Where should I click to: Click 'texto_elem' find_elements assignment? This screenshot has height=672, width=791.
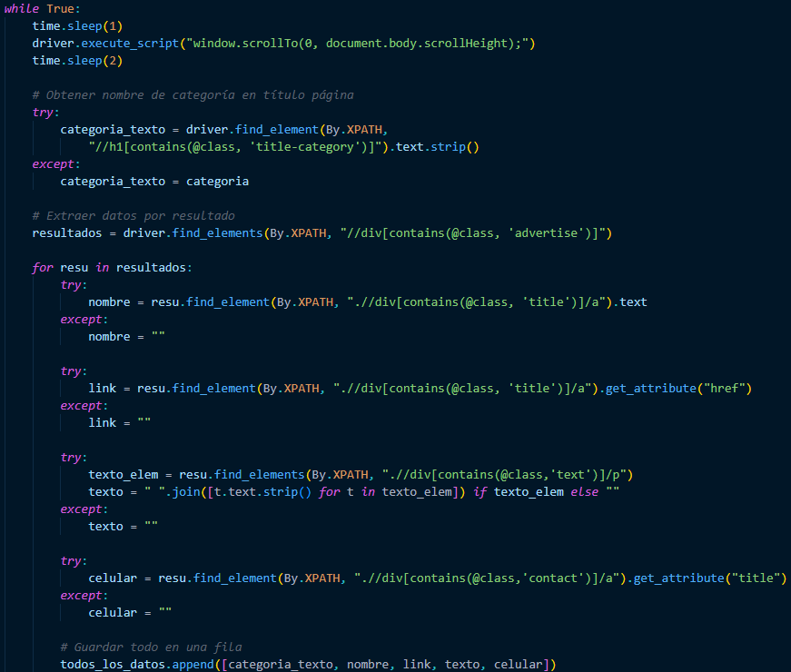click(361, 475)
